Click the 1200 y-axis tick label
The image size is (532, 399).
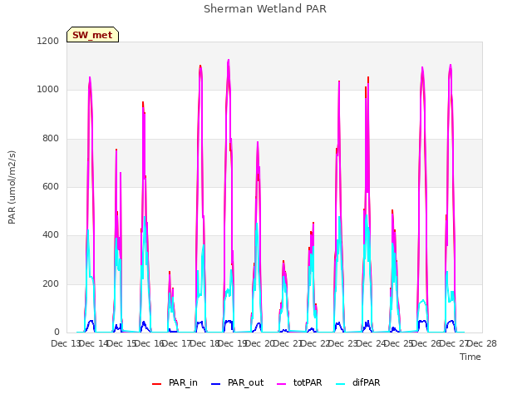click(48, 41)
